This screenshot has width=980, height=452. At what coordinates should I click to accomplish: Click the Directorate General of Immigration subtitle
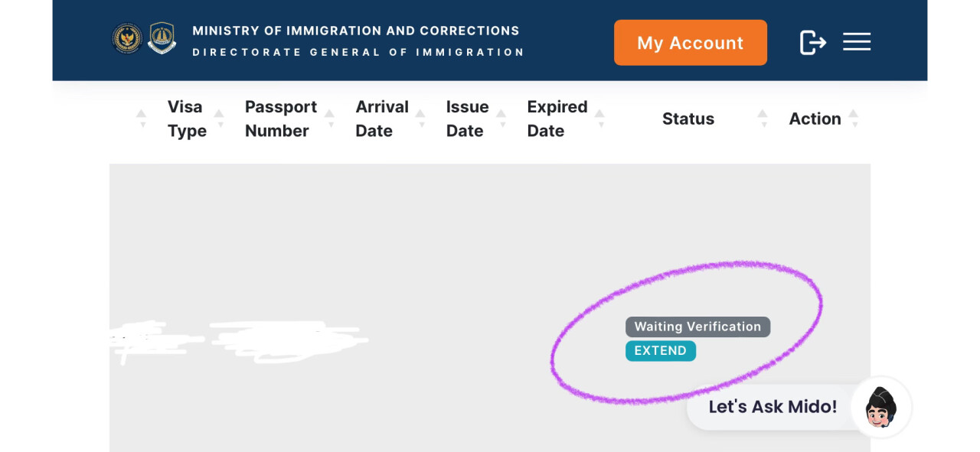[358, 52]
